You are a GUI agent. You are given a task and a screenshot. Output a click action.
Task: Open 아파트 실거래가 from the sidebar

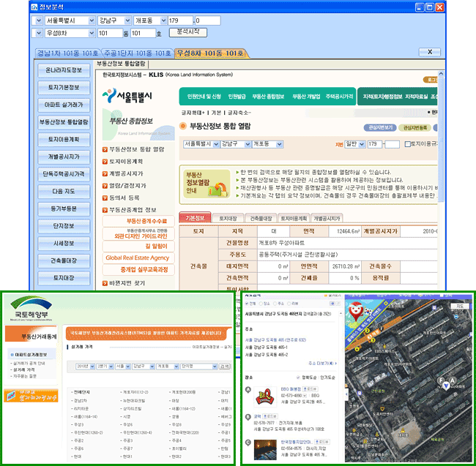[64, 105]
